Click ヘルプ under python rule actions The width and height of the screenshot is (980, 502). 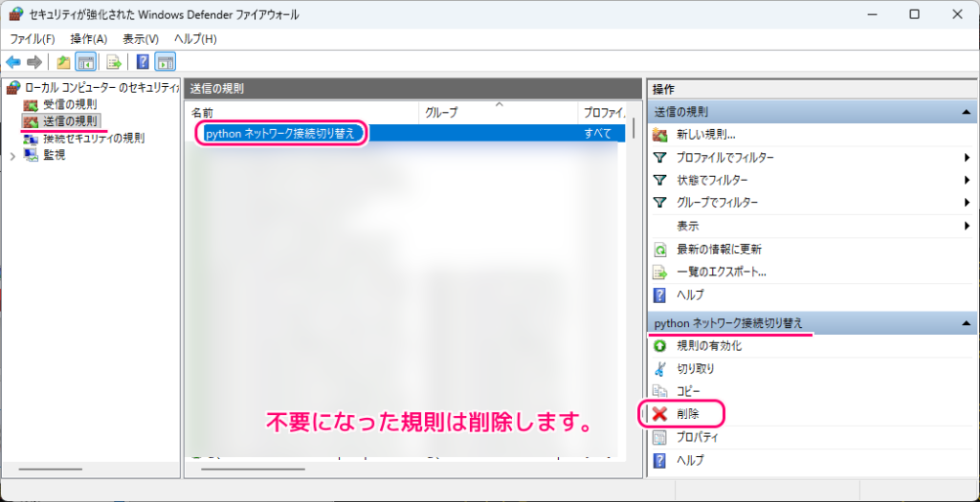[x=690, y=461]
